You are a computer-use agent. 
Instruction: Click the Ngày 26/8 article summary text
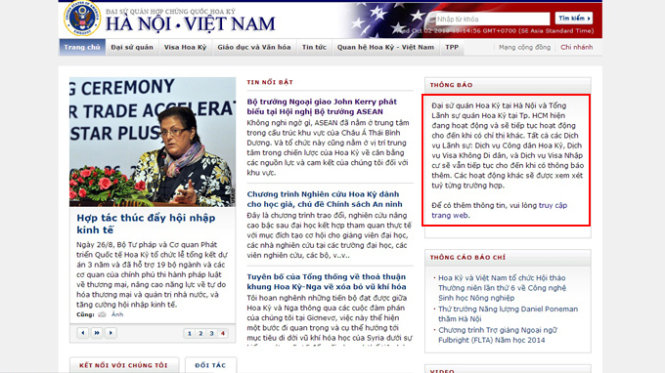151,275
